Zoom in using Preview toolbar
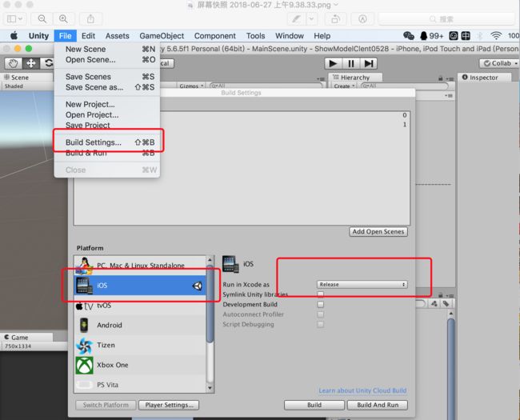Image resolution: width=520 pixels, height=420 pixels. click(x=63, y=19)
